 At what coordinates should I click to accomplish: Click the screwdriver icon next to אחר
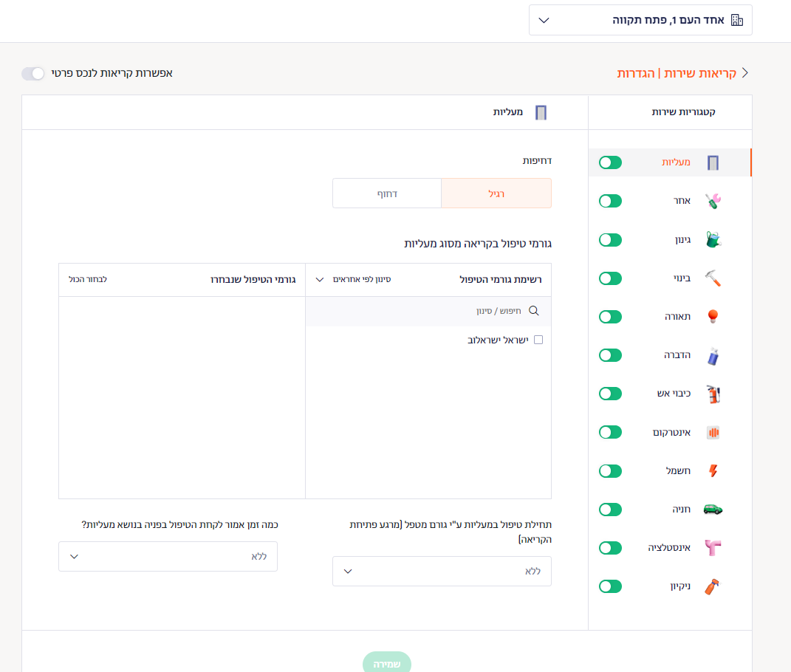pyautogui.click(x=713, y=201)
